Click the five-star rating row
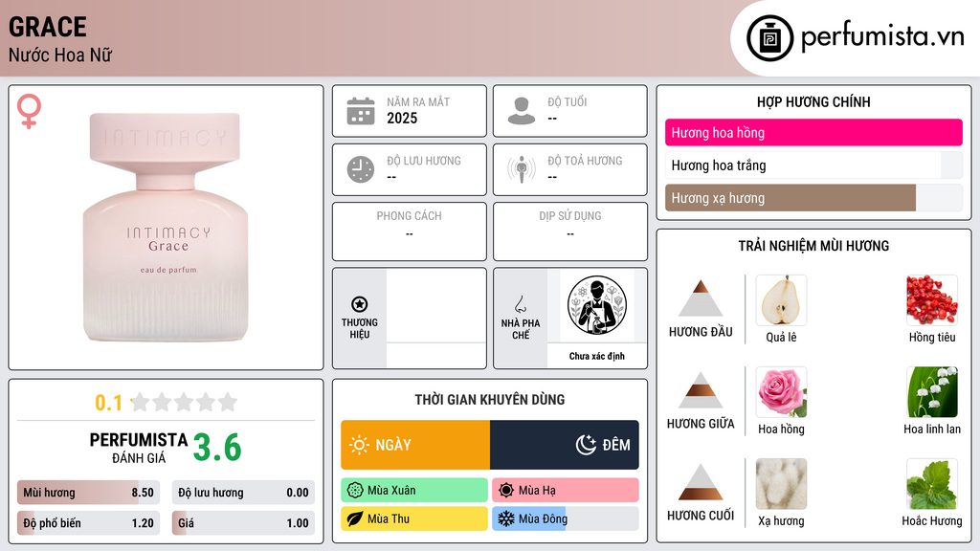Screen dimensions: 980x551 tap(184, 403)
